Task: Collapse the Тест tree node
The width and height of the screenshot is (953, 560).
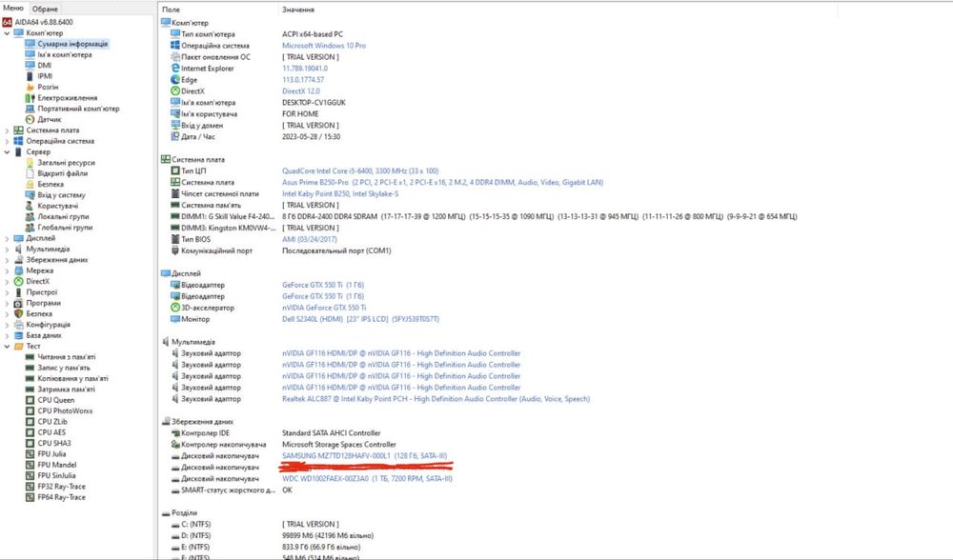Action: 7,347
